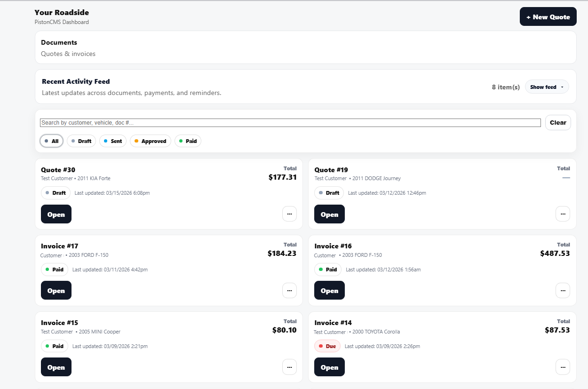The image size is (588, 389).
Task: Open the Show feed dropdown
Action: click(x=547, y=87)
